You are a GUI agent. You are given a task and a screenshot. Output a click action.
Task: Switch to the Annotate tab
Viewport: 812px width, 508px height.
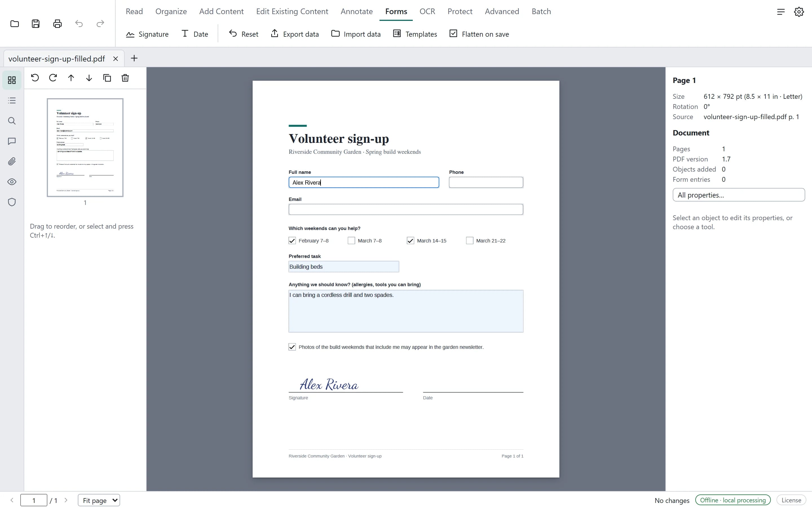click(357, 11)
